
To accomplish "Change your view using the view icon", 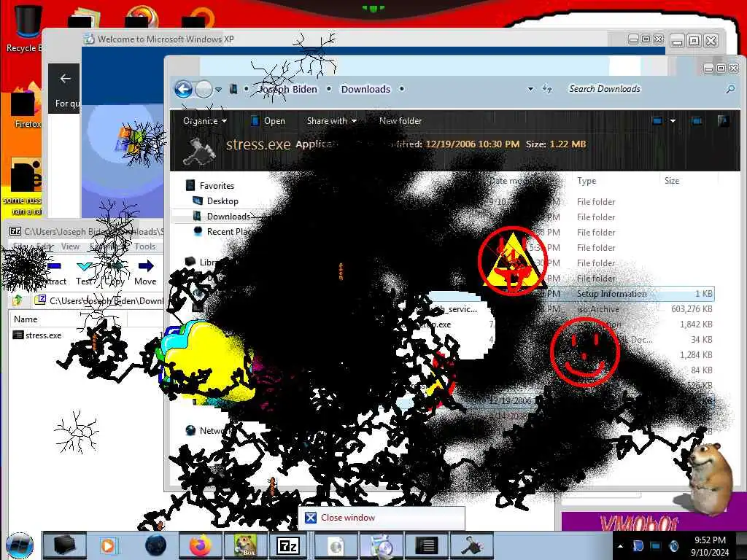I will (657, 121).
